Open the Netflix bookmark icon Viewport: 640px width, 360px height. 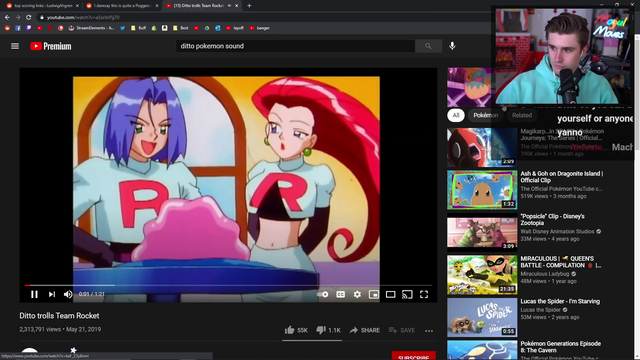point(50,28)
